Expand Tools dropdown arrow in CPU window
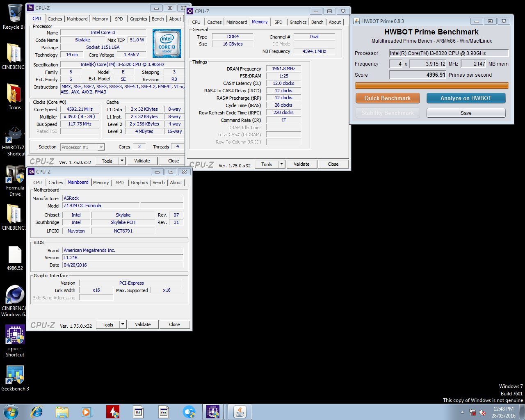The image size is (525, 420). (x=122, y=161)
